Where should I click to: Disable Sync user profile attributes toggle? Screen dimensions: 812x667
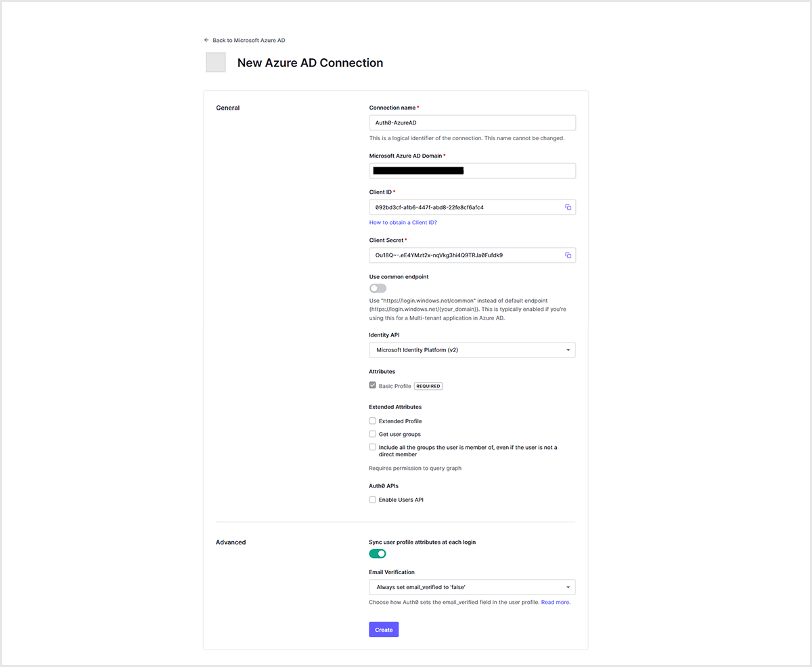tap(378, 554)
